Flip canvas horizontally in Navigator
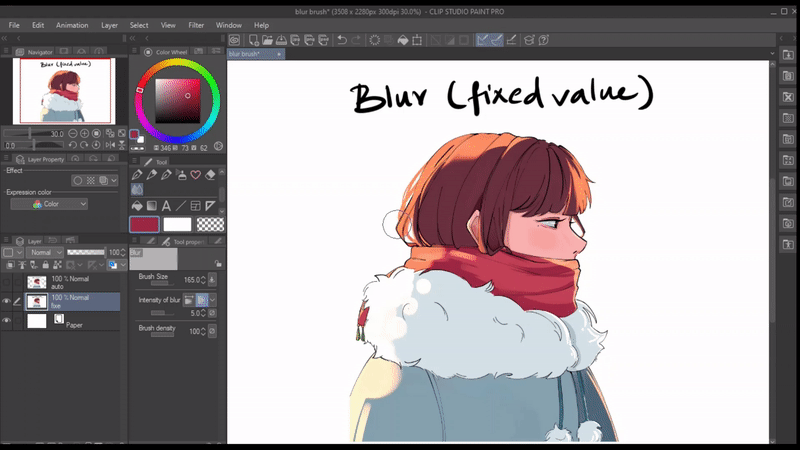The image size is (800, 450). pyautogui.click(x=110, y=145)
